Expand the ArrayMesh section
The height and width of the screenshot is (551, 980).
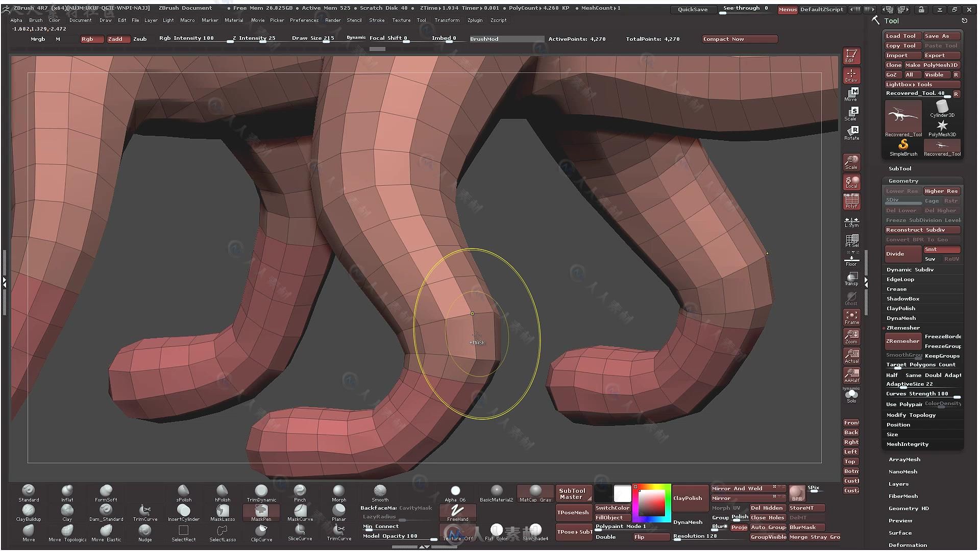point(904,460)
